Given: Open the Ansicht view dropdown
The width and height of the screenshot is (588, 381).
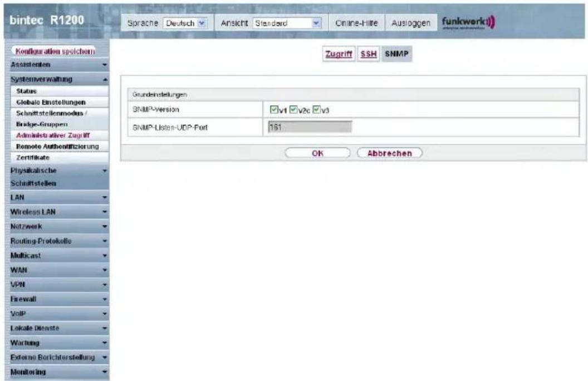Looking at the screenshot, I should (x=287, y=23).
